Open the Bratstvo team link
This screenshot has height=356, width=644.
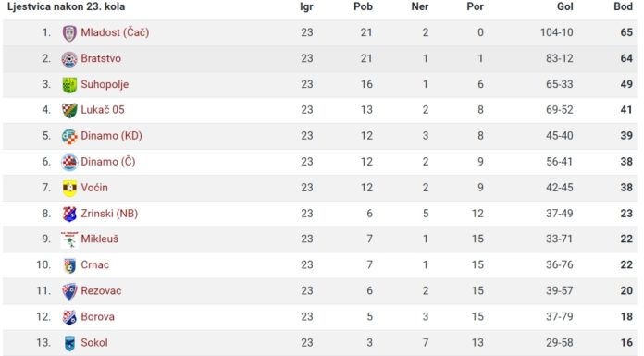click(101, 59)
